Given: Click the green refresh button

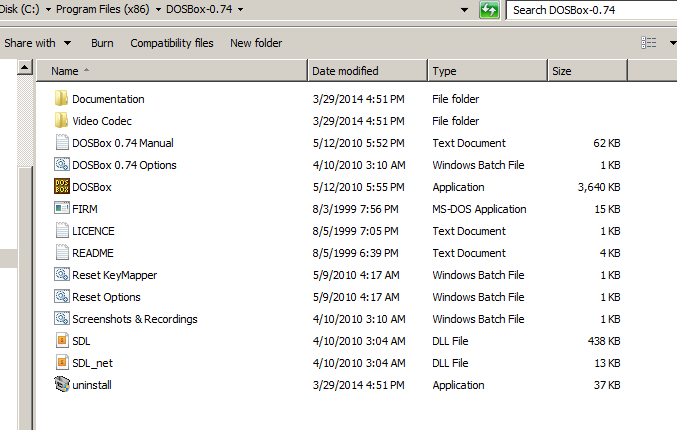Looking at the screenshot, I should [489, 9].
